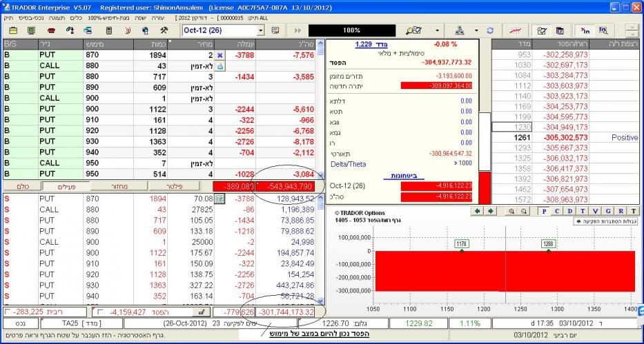Click the blue X icon in the PUT 870 row
The height and width of the screenshot is (344, 644).
point(220,54)
